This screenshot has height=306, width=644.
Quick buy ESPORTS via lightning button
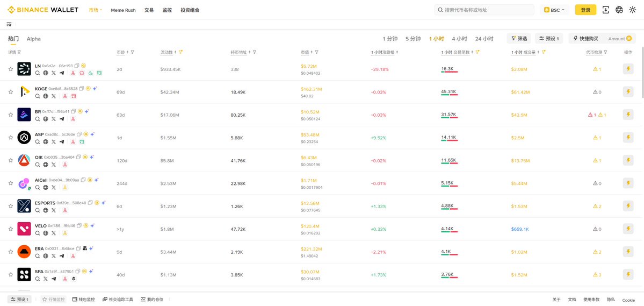click(628, 205)
